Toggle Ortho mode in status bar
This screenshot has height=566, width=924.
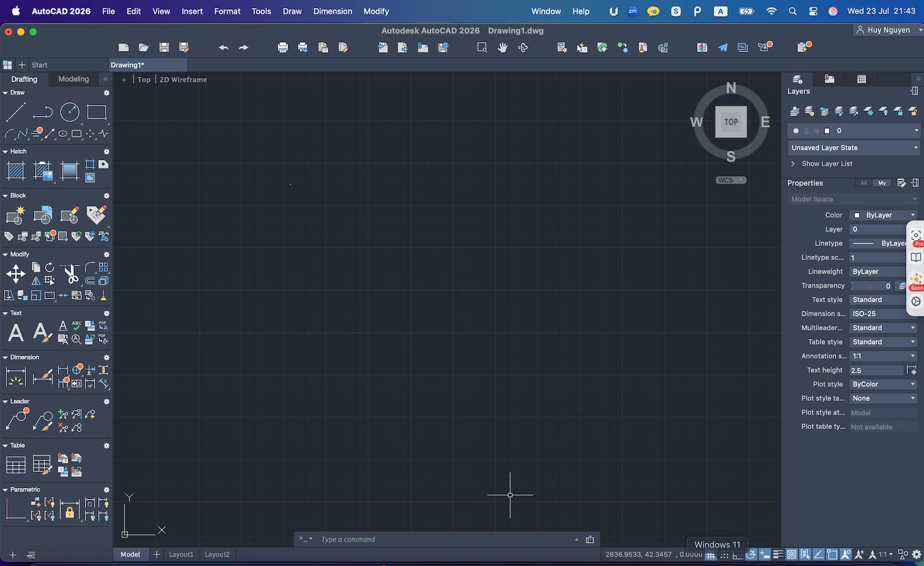pyautogui.click(x=737, y=556)
